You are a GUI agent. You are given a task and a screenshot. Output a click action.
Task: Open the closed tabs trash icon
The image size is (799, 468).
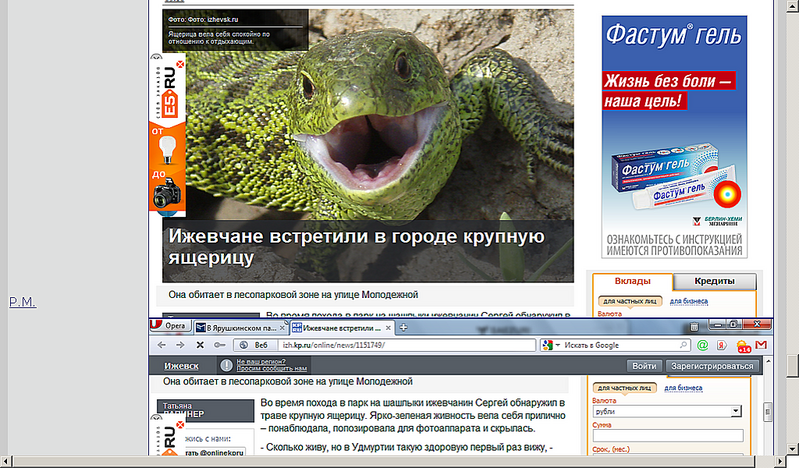(694, 327)
